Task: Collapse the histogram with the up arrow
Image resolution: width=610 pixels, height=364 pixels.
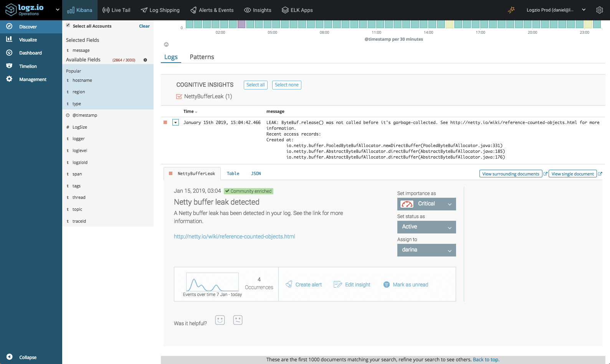Action: coord(166,45)
